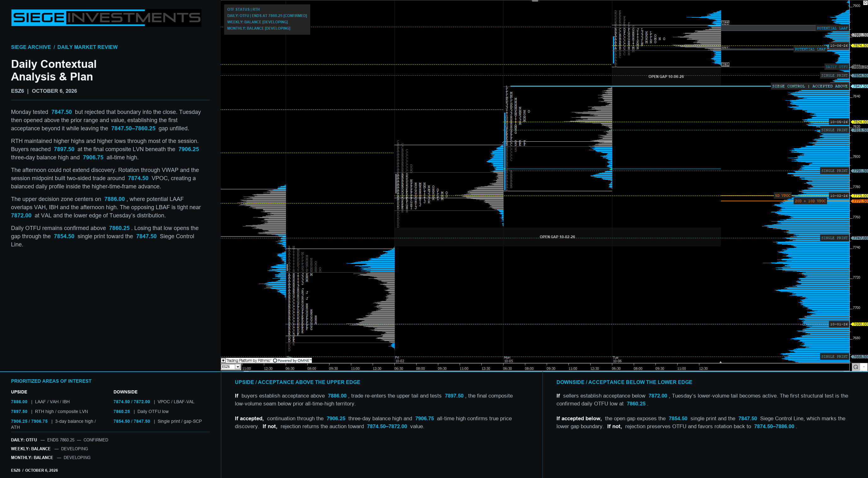The width and height of the screenshot is (868, 478).
Task: Click the IBL marker on Tuesday's profile
Action: point(725,64)
